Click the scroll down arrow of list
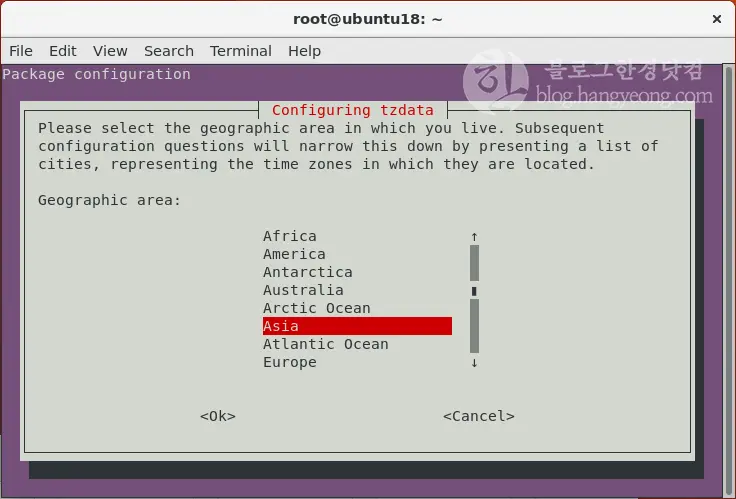Screen dimensions: 736x499 pyautogui.click(x=474, y=363)
